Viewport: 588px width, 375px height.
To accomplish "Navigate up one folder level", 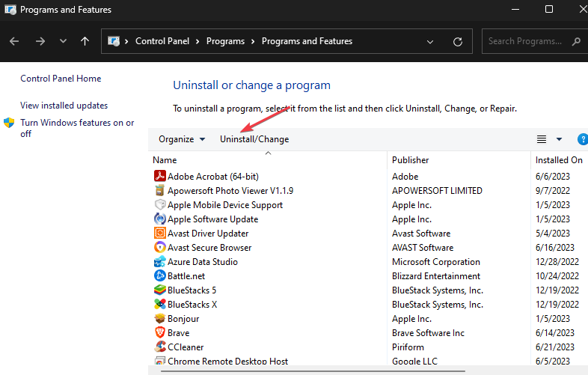I will 85,41.
